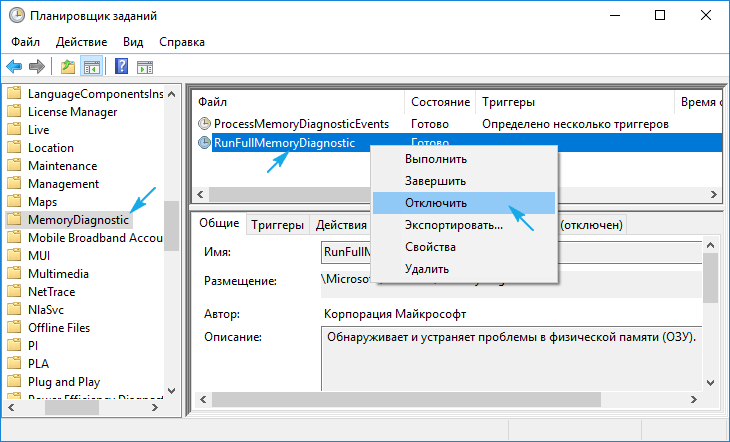This screenshot has width=730, height=442.
Task: Toggle the Show/Hide console tree icon
Action: point(91,67)
